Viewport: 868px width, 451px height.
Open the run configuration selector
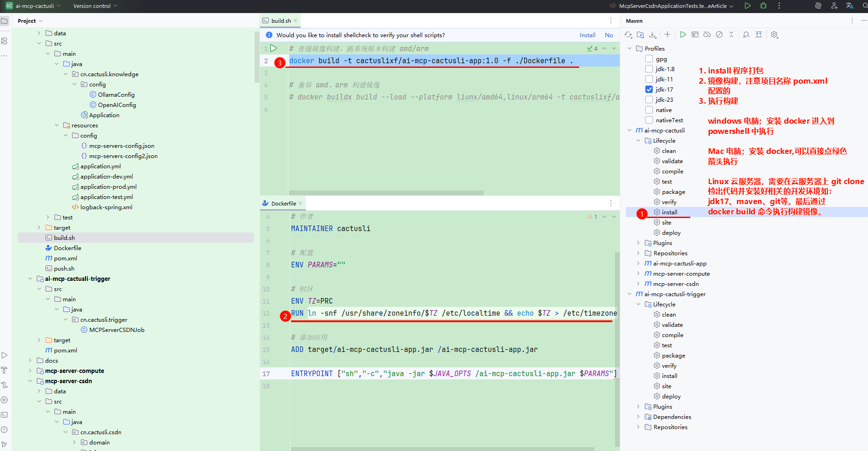pyautogui.click(x=671, y=6)
